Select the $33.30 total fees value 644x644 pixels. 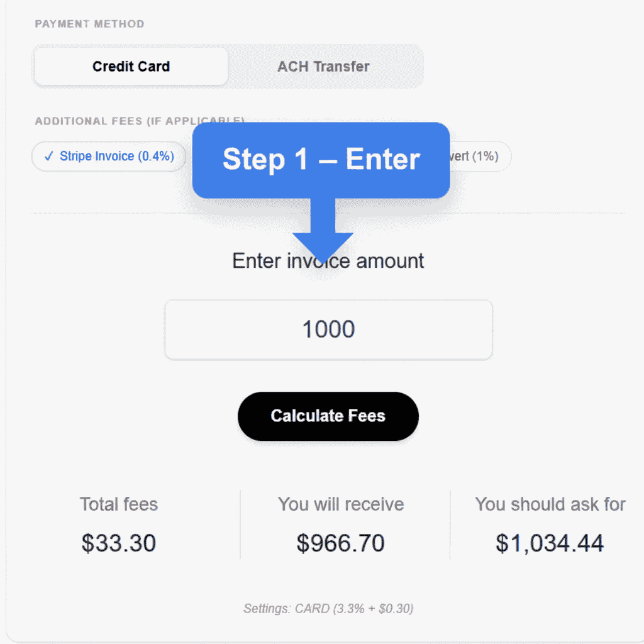(x=119, y=543)
